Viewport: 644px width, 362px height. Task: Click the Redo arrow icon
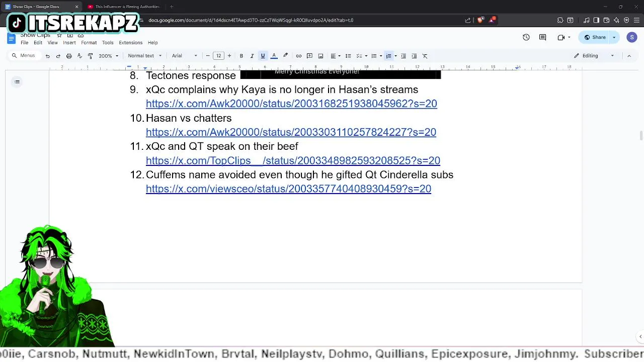pyautogui.click(x=58, y=56)
